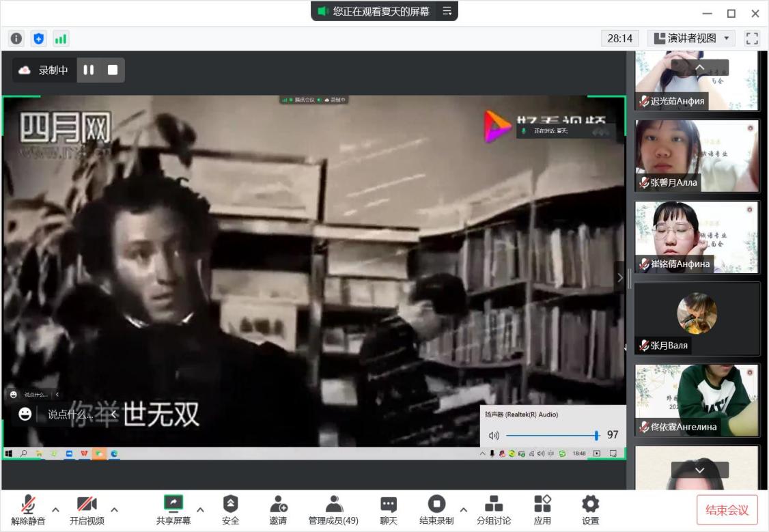Open 管理成员 to manage 49 members
The image size is (769, 532).
pyautogui.click(x=333, y=509)
